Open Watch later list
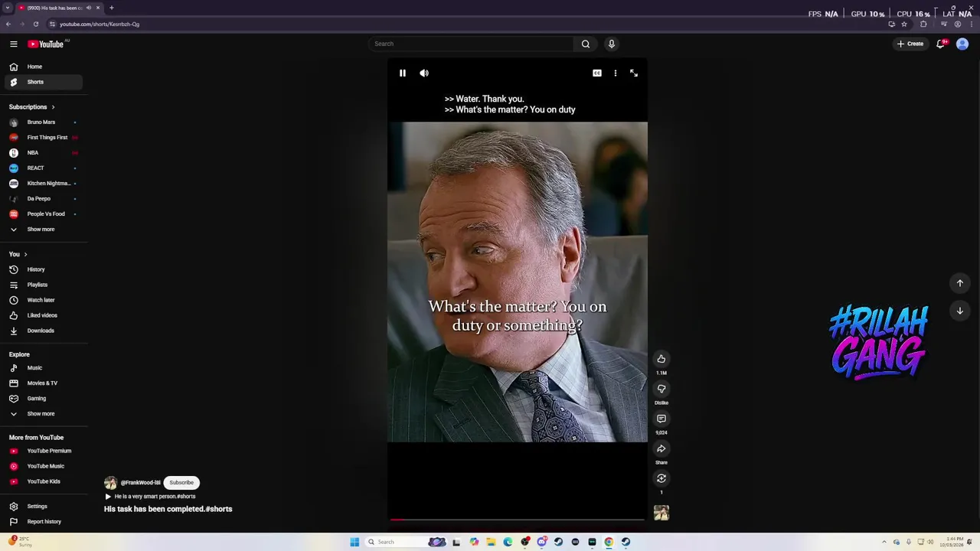The width and height of the screenshot is (980, 551). [x=44, y=300]
